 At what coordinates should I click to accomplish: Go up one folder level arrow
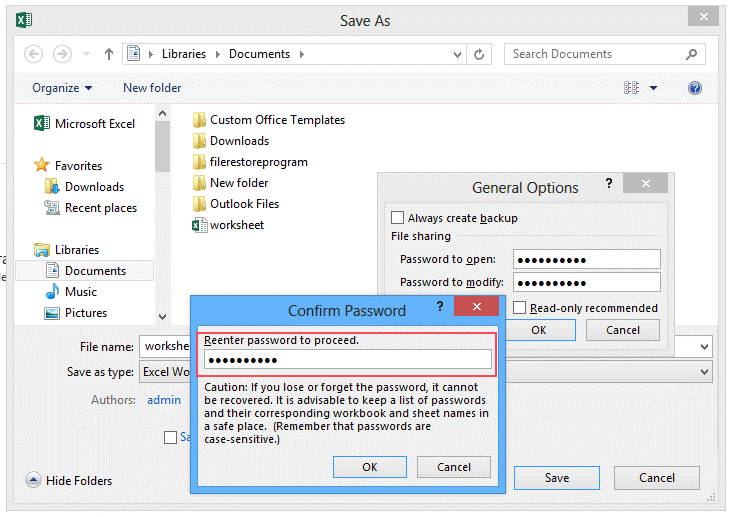click(109, 54)
